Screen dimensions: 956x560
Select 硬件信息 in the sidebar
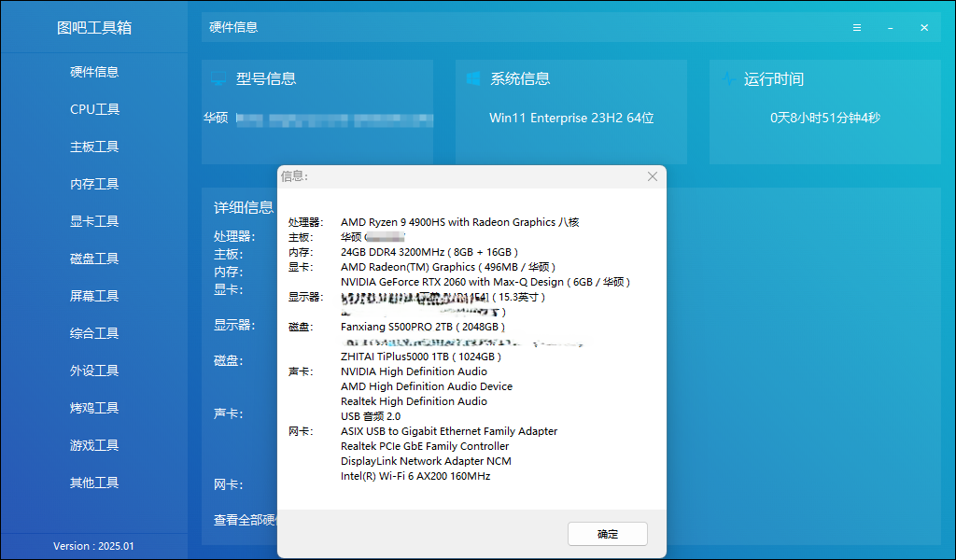[94, 72]
